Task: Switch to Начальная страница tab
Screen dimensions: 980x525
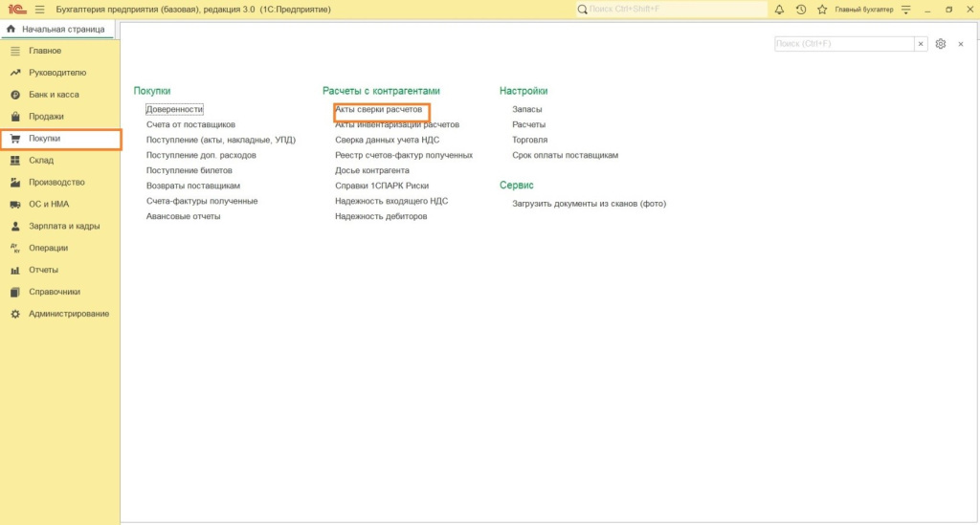Action: tap(56, 30)
